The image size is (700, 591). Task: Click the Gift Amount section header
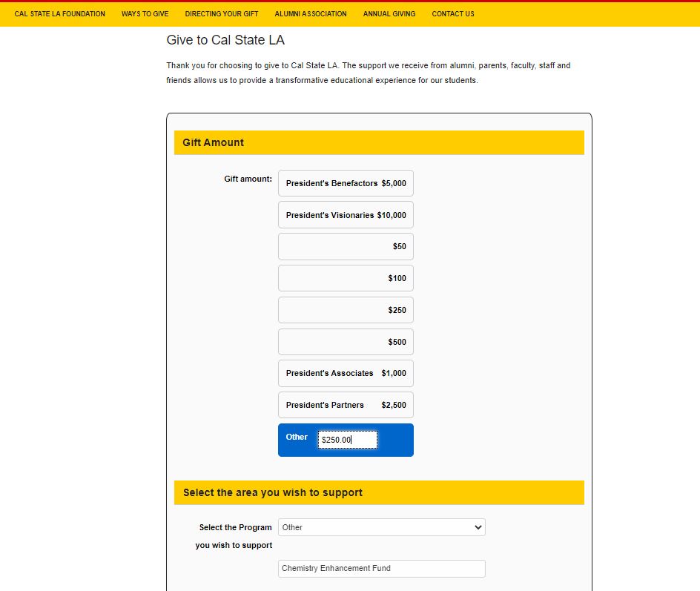[x=379, y=143]
